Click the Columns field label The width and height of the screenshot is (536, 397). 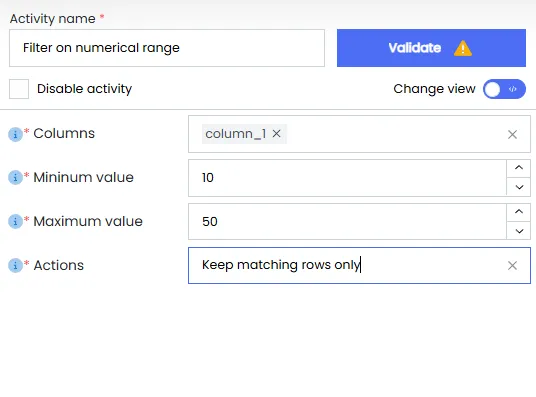click(64, 133)
